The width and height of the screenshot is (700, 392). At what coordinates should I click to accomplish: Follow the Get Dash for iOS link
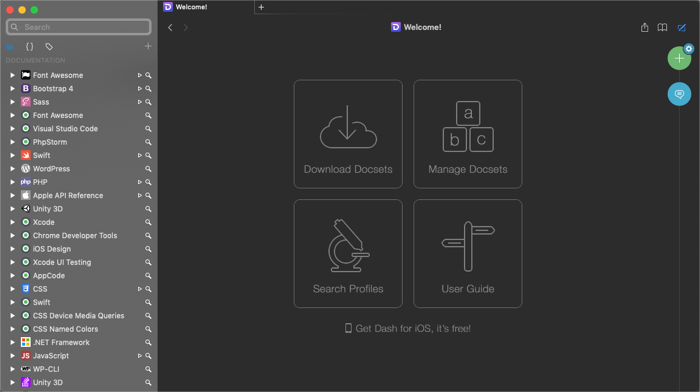pyautogui.click(x=408, y=329)
